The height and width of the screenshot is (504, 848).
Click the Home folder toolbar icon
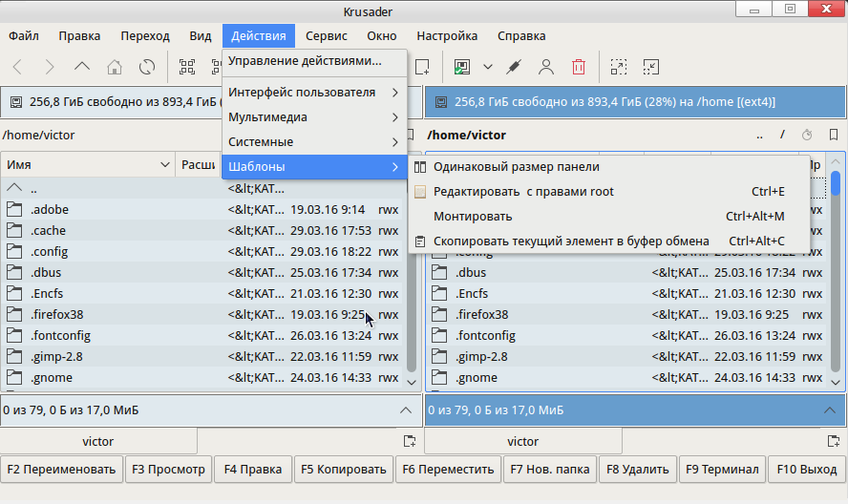115,67
